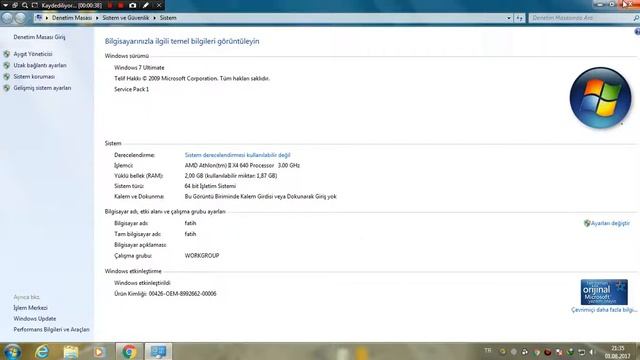Open Aygıt Yöneticisi
Screen dimensions: 640x360
[x=33, y=54]
